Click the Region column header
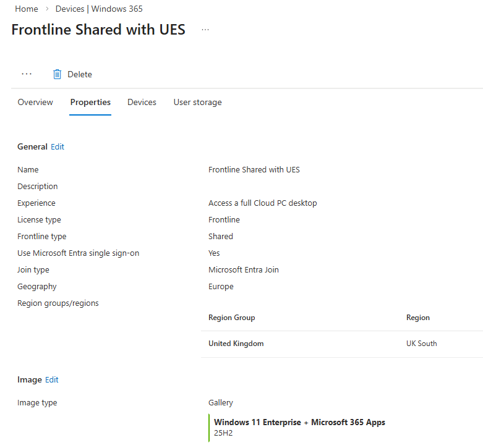 click(x=418, y=317)
